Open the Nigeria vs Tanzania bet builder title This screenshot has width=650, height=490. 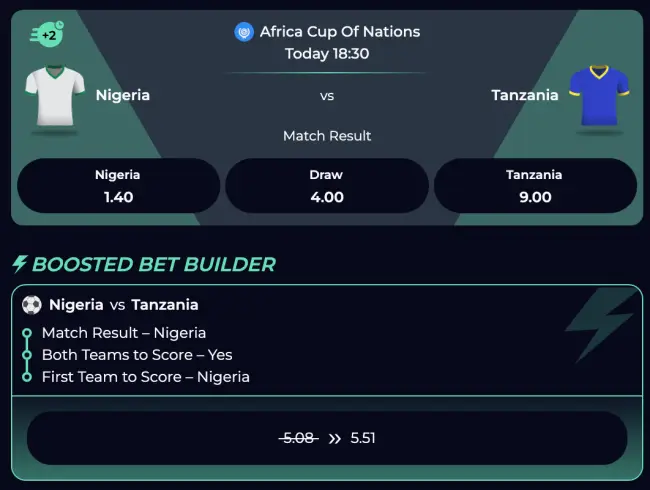(123, 305)
